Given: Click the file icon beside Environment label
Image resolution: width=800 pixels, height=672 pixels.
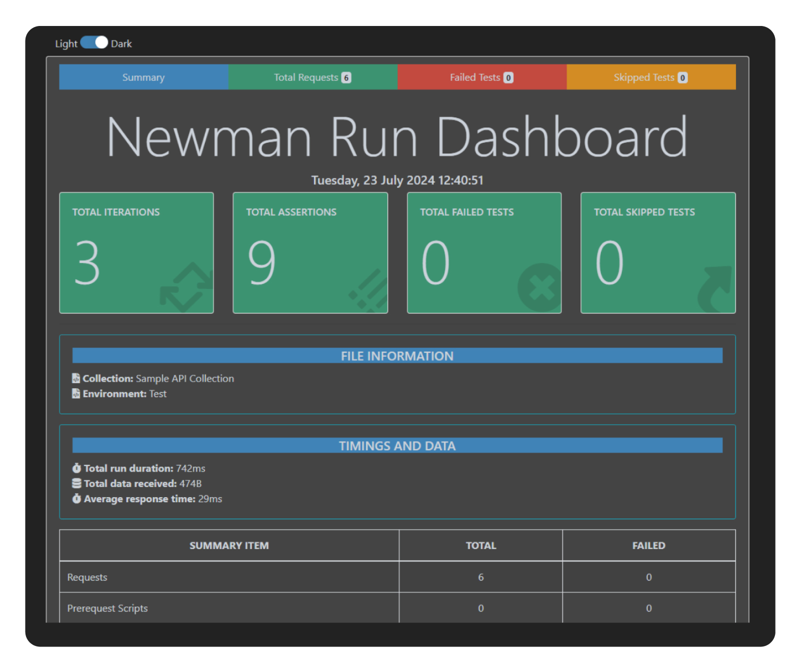Looking at the screenshot, I should click(x=75, y=393).
